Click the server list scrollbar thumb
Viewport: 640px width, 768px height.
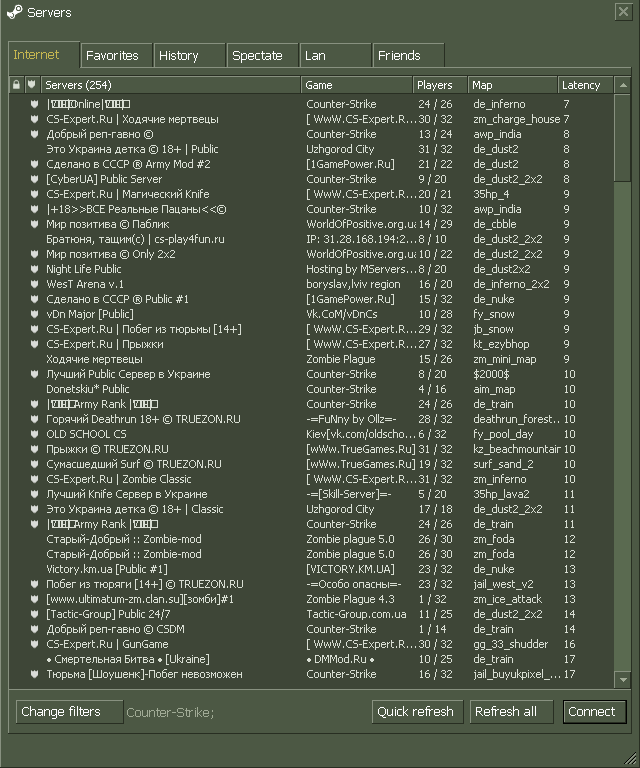click(623, 138)
